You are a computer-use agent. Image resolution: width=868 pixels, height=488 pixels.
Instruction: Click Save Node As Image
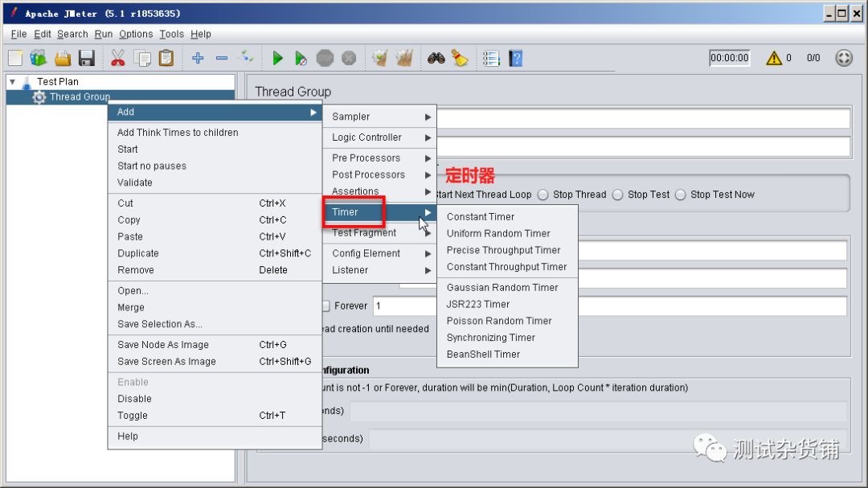pos(215,345)
